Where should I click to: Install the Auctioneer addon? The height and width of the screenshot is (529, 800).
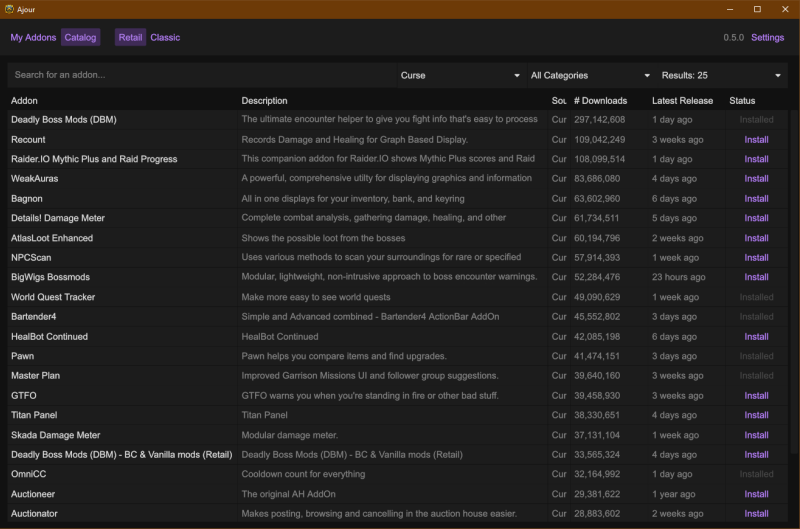(756, 494)
